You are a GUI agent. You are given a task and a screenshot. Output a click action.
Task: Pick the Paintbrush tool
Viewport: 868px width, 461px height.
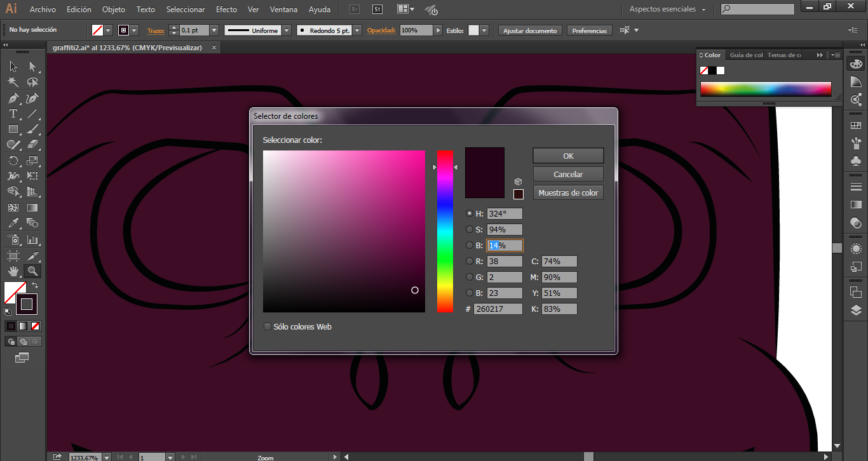[x=32, y=130]
